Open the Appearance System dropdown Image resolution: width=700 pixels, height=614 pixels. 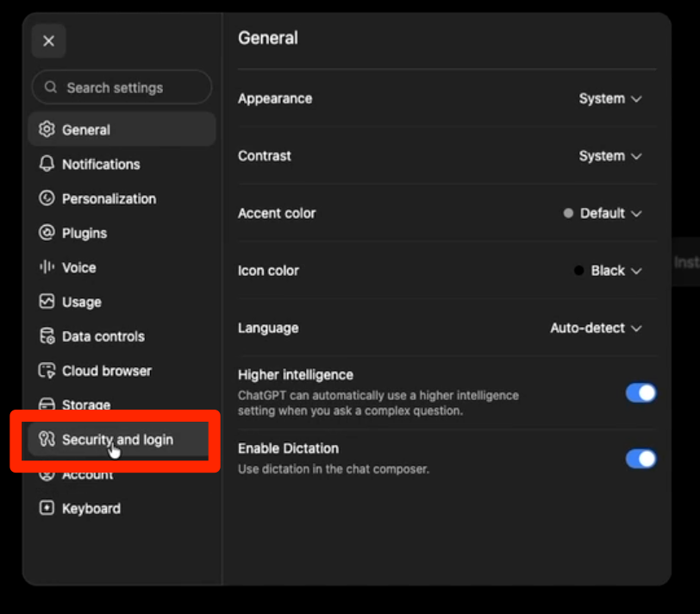[x=609, y=98]
